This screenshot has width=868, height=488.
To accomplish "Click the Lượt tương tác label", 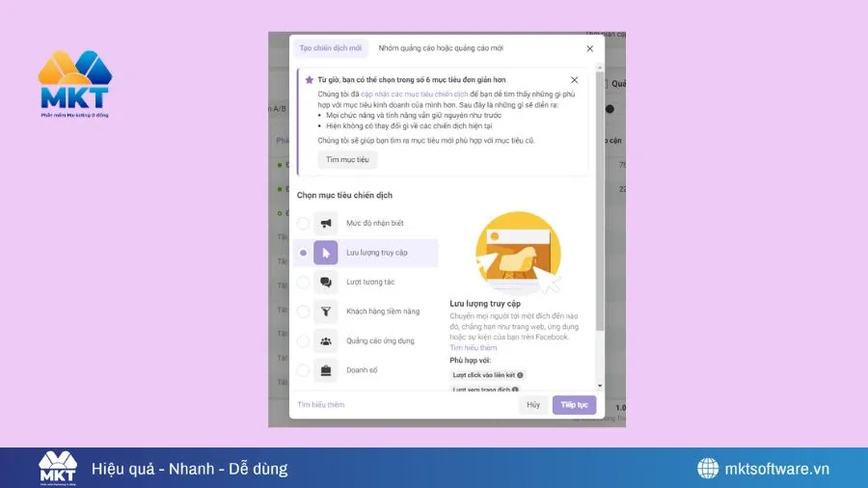I will 370,282.
